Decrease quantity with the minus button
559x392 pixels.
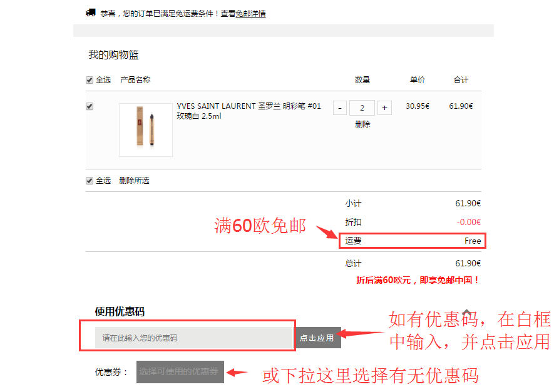tap(340, 108)
